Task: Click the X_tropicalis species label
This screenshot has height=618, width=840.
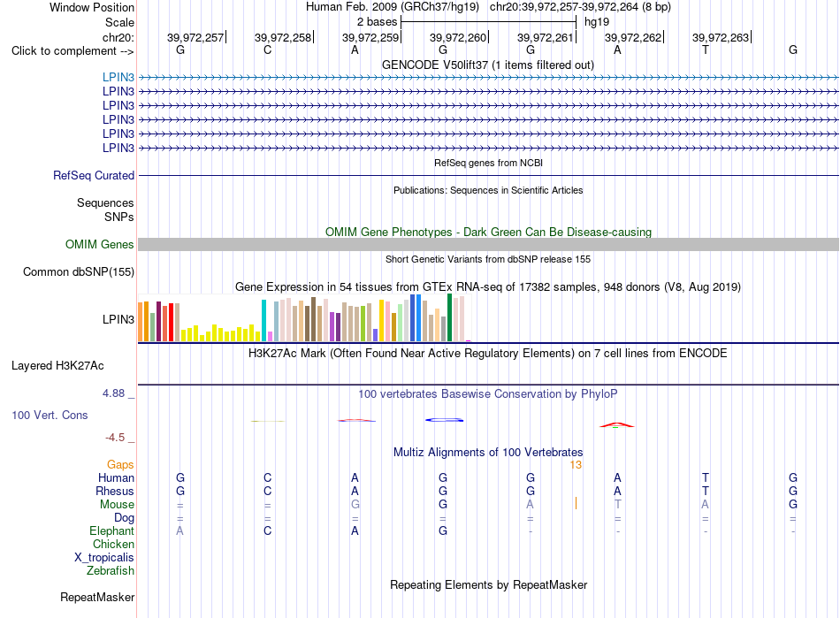Action: point(104,558)
